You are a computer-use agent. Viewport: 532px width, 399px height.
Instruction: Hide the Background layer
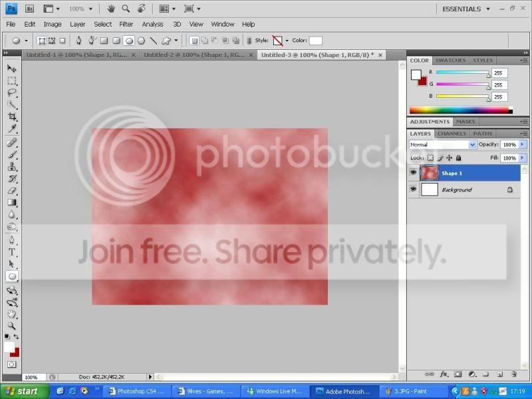413,189
